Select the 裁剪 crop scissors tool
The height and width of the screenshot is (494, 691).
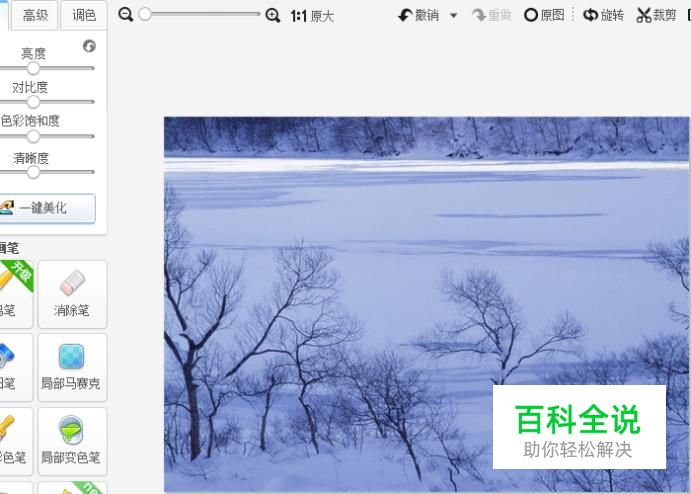[x=656, y=15]
